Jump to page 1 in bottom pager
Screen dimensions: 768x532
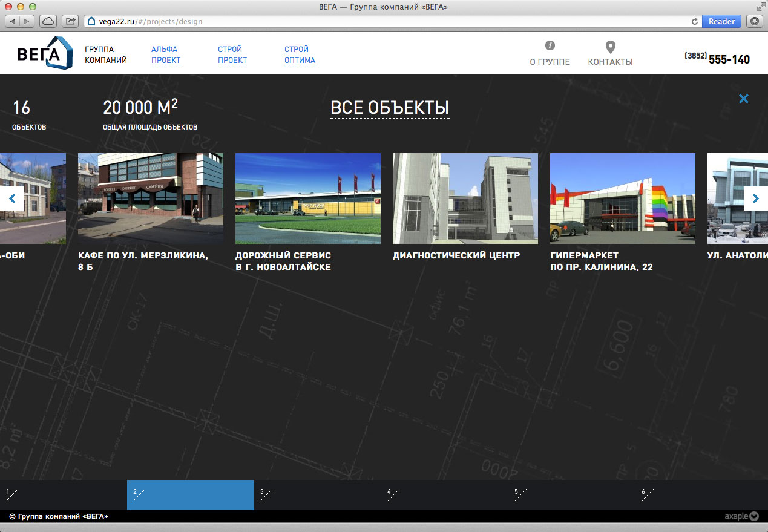click(x=63, y=495)
